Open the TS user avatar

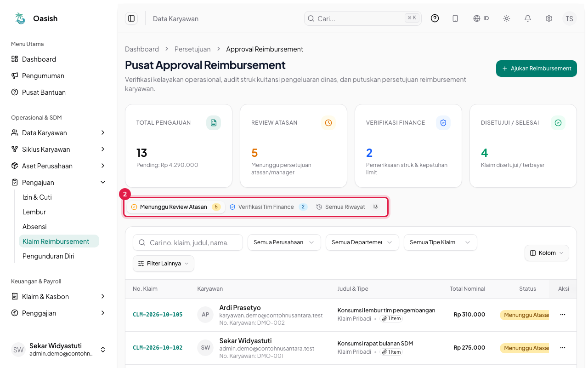tap(570, 18)
